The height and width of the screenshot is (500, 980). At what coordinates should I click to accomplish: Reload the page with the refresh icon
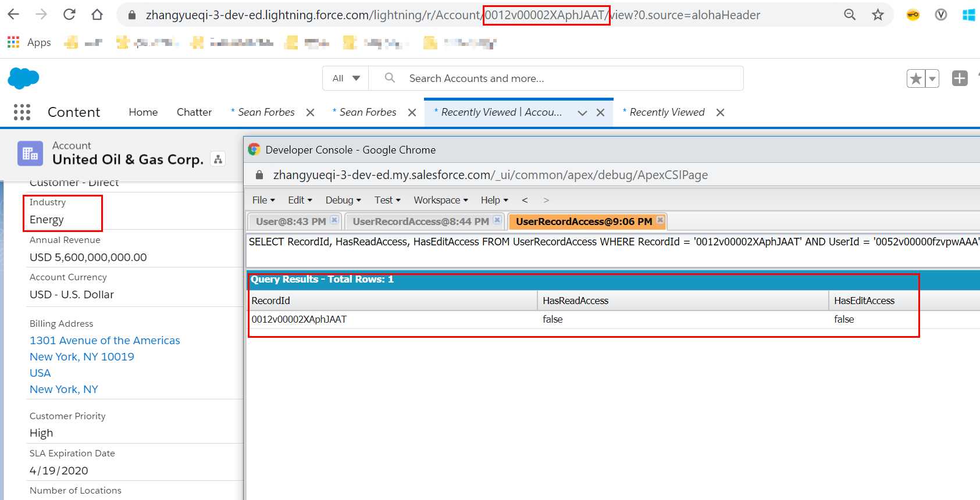pos(69,15)
